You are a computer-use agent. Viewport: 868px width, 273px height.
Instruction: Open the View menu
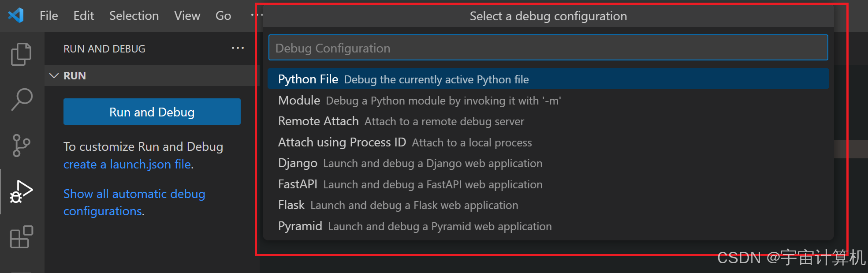tap(187, 16)
